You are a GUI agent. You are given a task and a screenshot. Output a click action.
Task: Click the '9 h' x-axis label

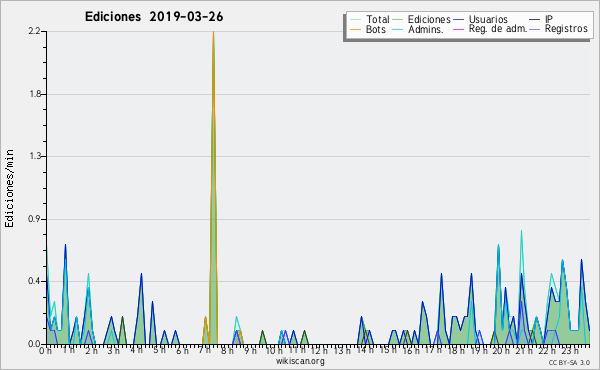[x=250, y=350]
